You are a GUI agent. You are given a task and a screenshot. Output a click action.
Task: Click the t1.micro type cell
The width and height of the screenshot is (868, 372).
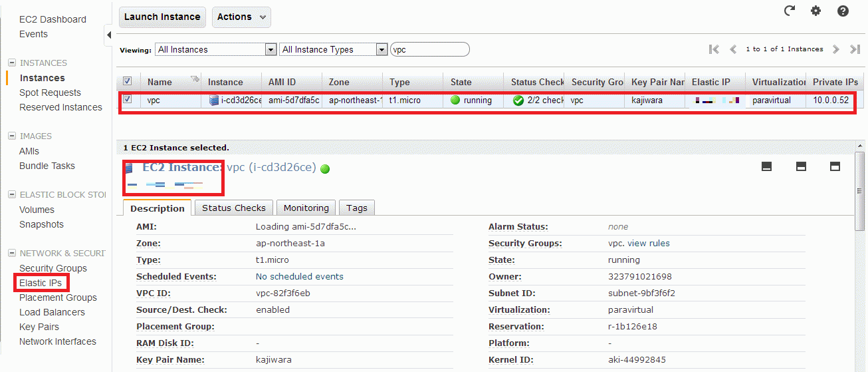[x=405, y=100]
